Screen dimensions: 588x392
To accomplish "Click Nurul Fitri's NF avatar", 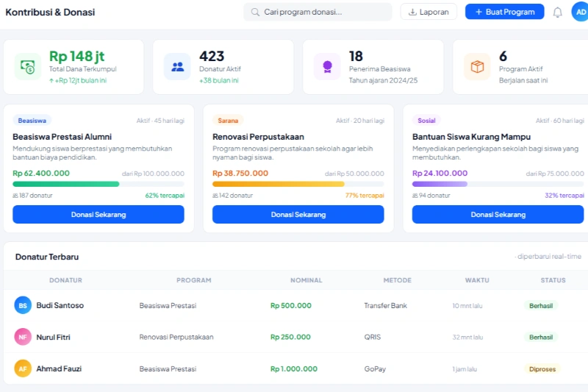I will click(x=23, y=337).
